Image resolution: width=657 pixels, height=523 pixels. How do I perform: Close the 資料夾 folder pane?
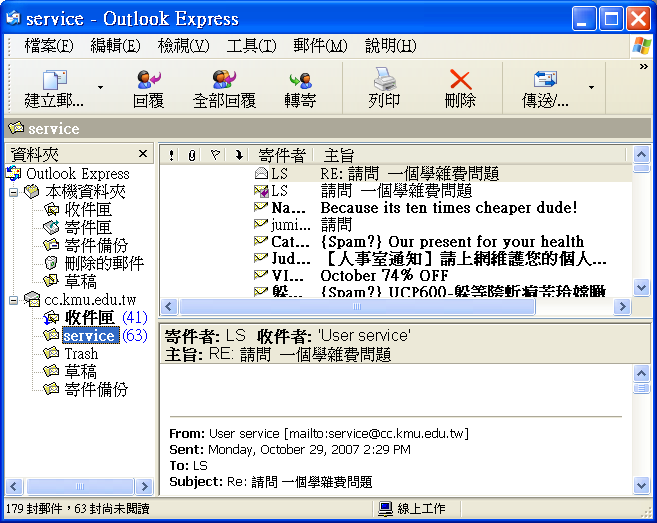click(x=143, y=154)
